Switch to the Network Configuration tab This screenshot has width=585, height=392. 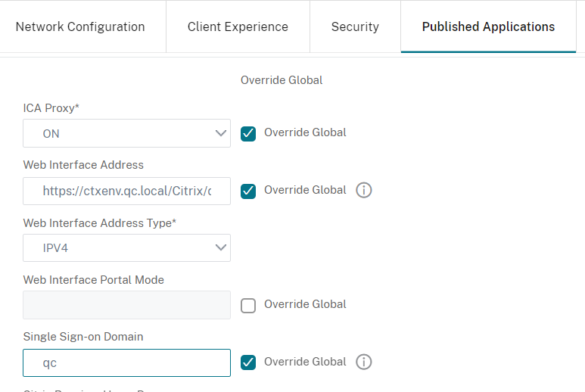[80, 26]
